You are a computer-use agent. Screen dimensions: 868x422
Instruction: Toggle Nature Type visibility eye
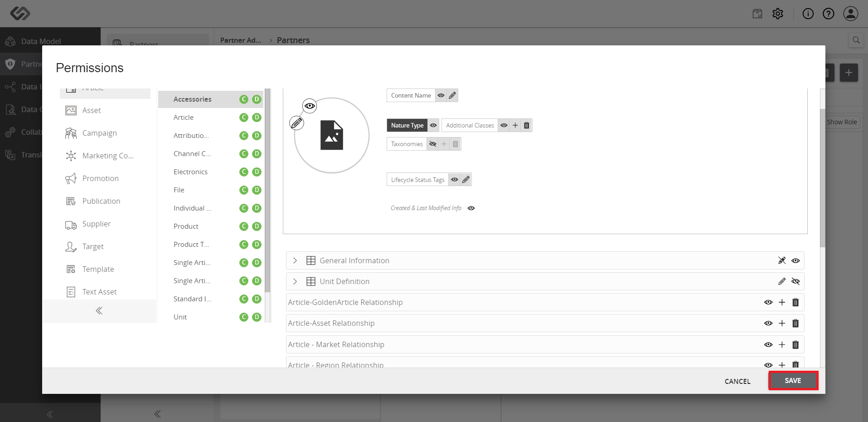(433, 125)
